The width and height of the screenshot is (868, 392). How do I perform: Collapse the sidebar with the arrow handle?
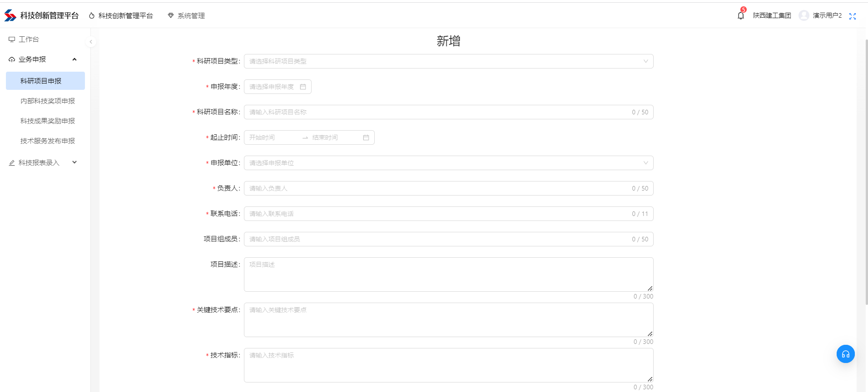point(91,42)
